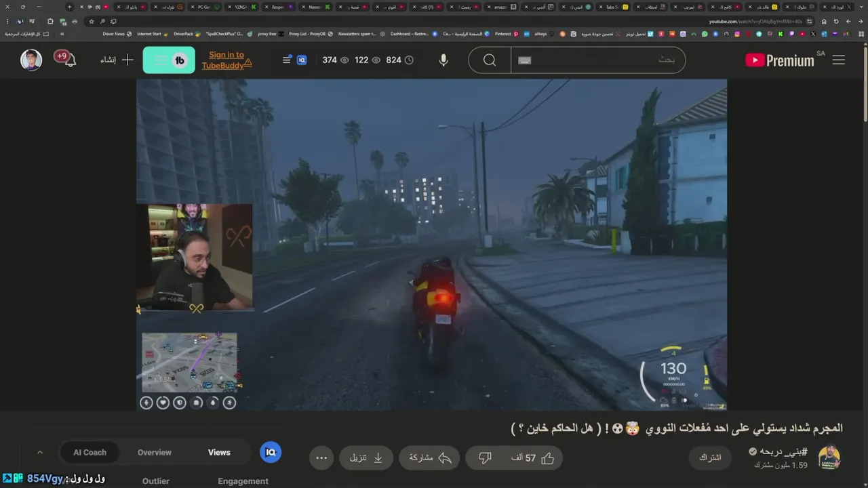Viewport: 868px width, 488px height.
Task: Go back with browser back arrow
Action: [x=861, y=22]
